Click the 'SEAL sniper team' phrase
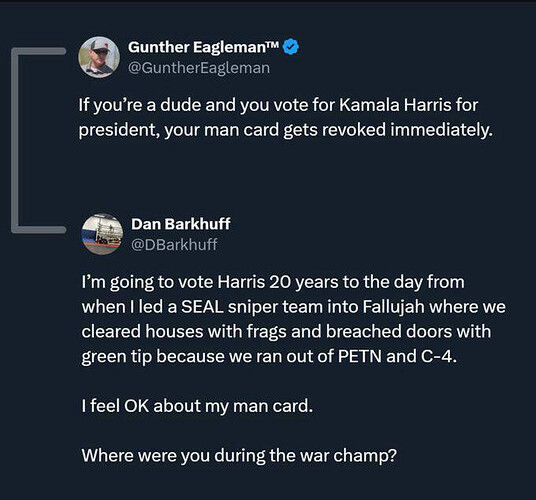Image resolution: width=536 pixels, height=500 pixels. 252,307
